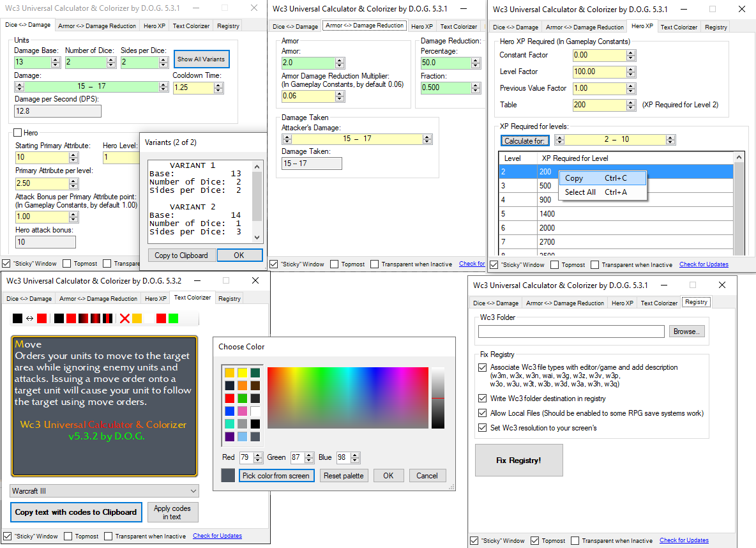The image size is (756, 548).
Task: Uncheck Associate Wc3 file types checkbox
Action: [x=482, y=368]
